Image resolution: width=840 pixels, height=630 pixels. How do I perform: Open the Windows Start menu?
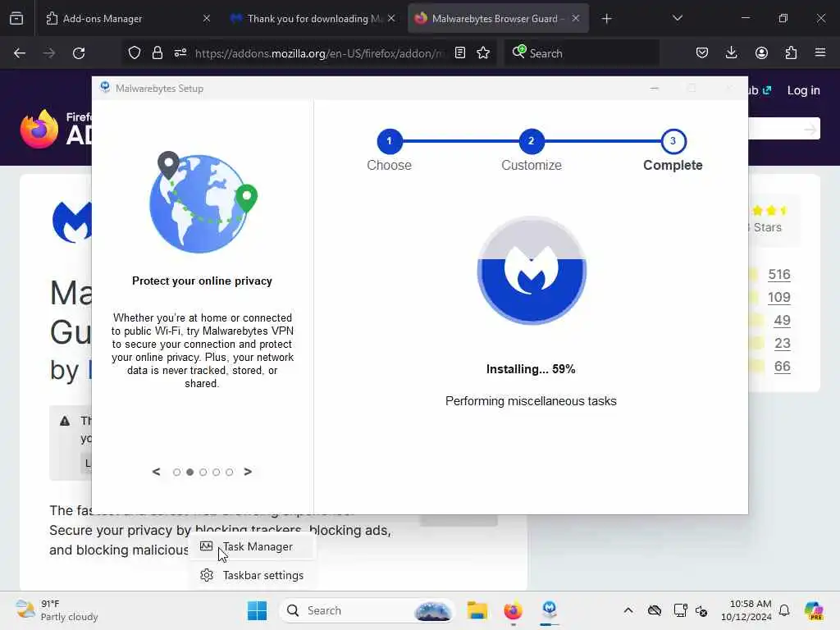point(257,610)
